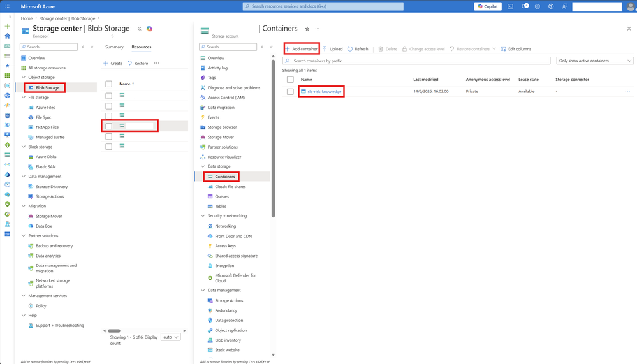Open Only show active containers dropdown
Viewport: 637px width, 364px height.
click(x=595, y=61)
